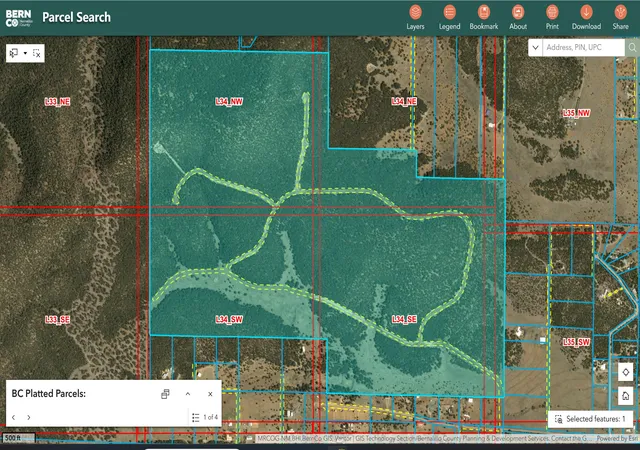Open the Download tool
Image resolution: width=640 pixels, height=450 pixels.
click(586, 17)
